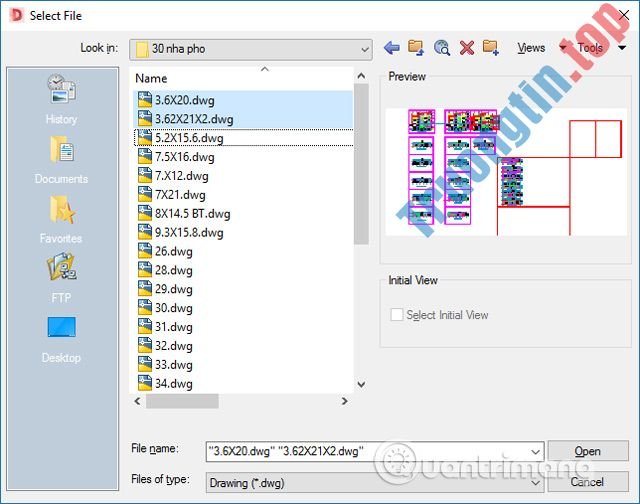Image resolution: width=640 pixels, height=504 pixels.
Task: Expand the File name history dropdown
Action: (535, 452)
